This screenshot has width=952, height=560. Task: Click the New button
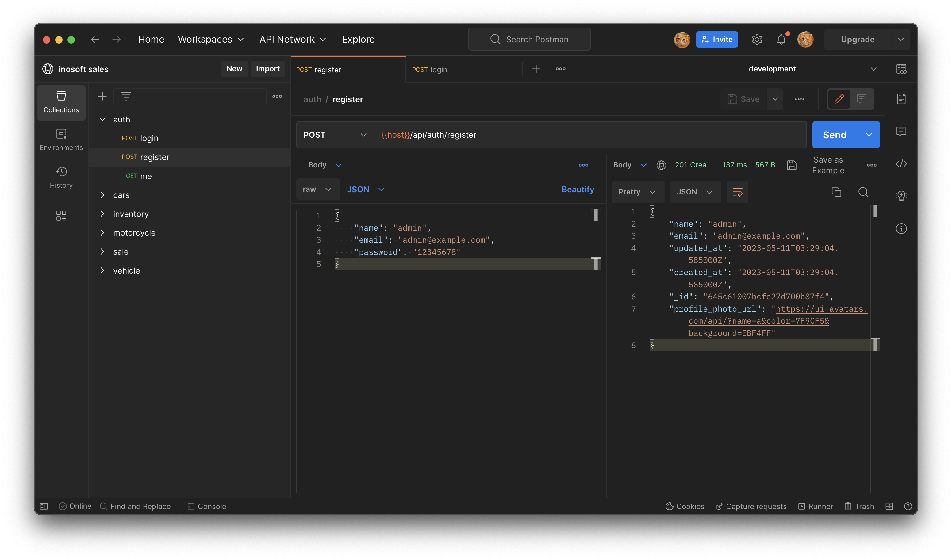click(234, 68)
